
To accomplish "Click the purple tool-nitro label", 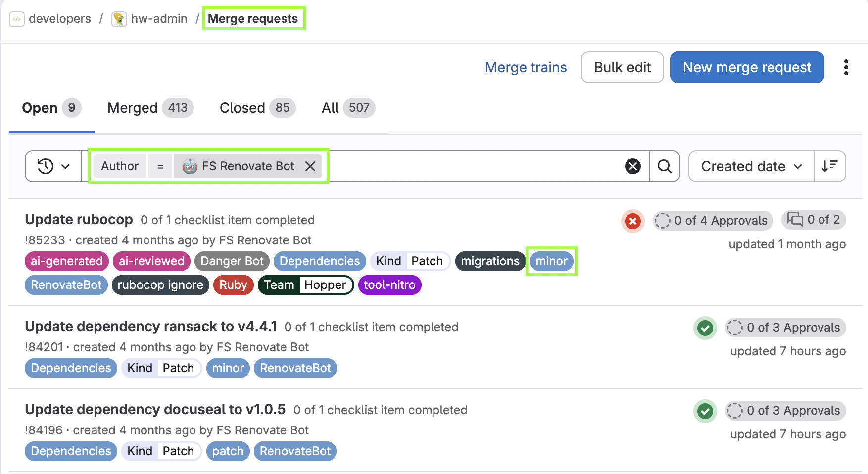I will [389, 285].
